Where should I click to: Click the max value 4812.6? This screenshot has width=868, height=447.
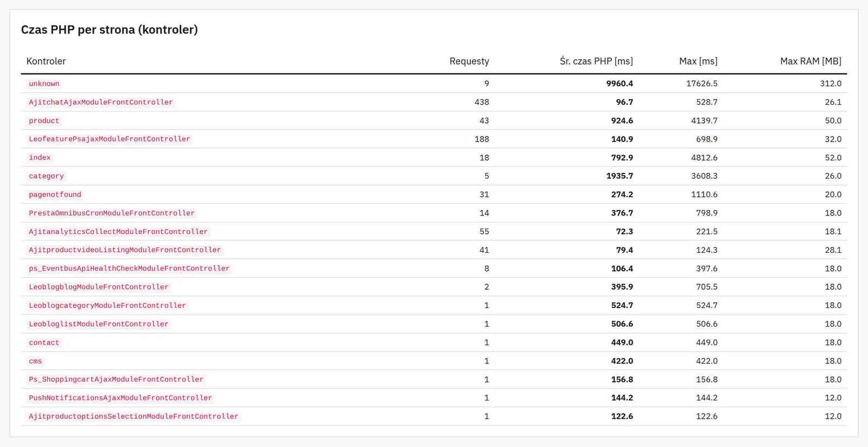[x=704, y=157]
